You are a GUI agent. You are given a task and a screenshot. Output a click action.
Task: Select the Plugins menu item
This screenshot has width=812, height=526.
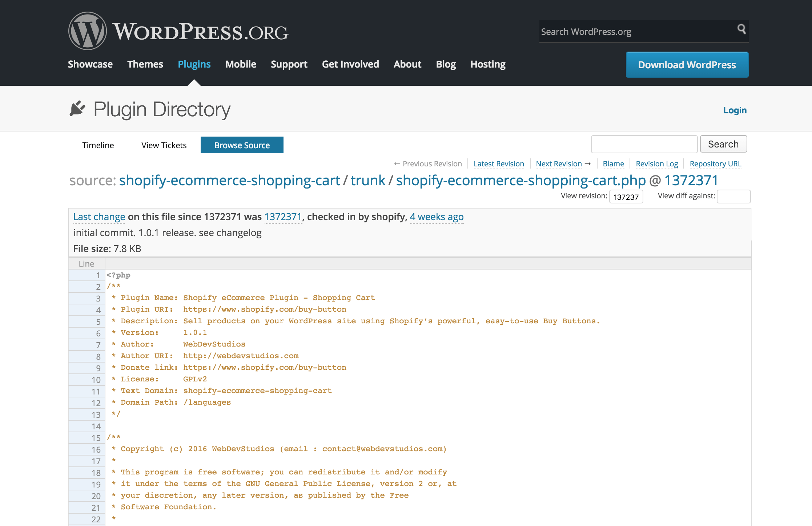[194, 64]
